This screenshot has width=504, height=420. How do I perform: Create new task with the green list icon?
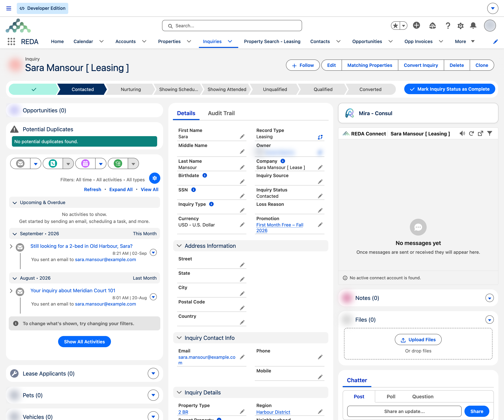[x=118, y=164]
